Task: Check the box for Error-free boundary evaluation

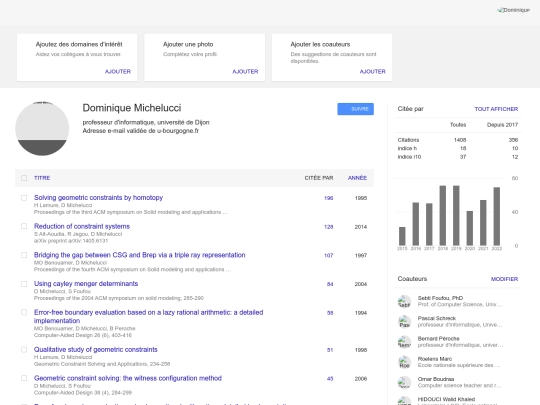Action: [x=24, y=312]
